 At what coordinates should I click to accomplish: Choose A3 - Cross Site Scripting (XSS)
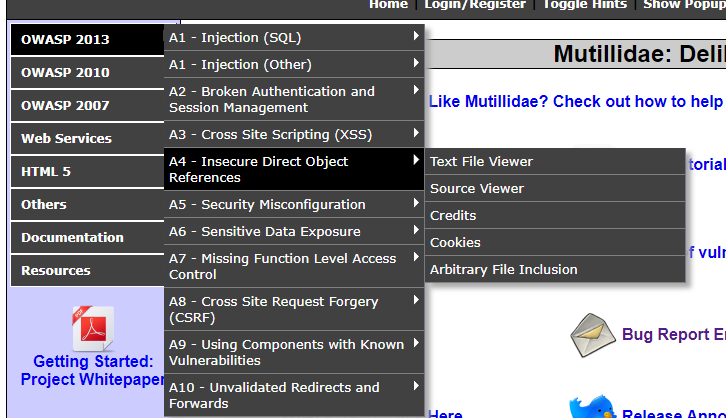pos(294,134)
